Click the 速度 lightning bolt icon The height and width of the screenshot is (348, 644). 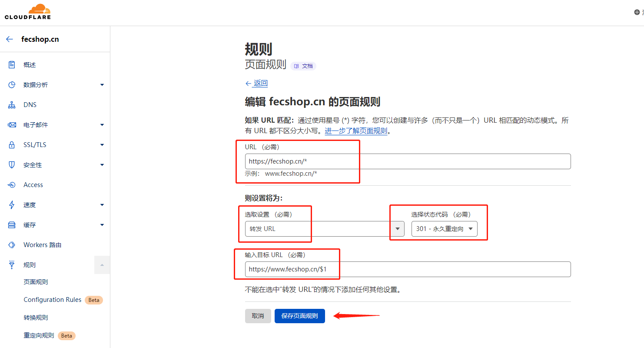click(x=12, y=205)
